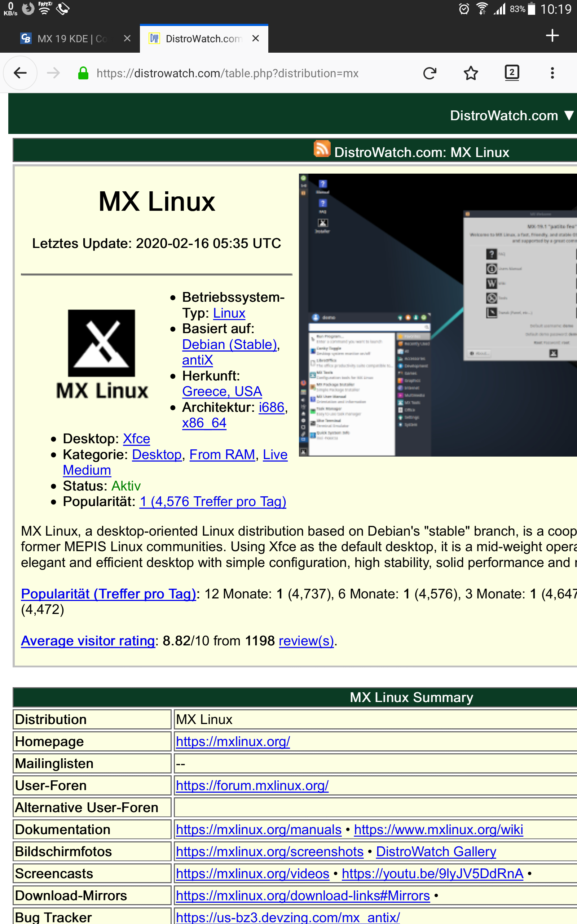The height and width of the screenshot is (924, 577).
Task: Open the mxlinux.org homepage link
Action: coord(232,741)
